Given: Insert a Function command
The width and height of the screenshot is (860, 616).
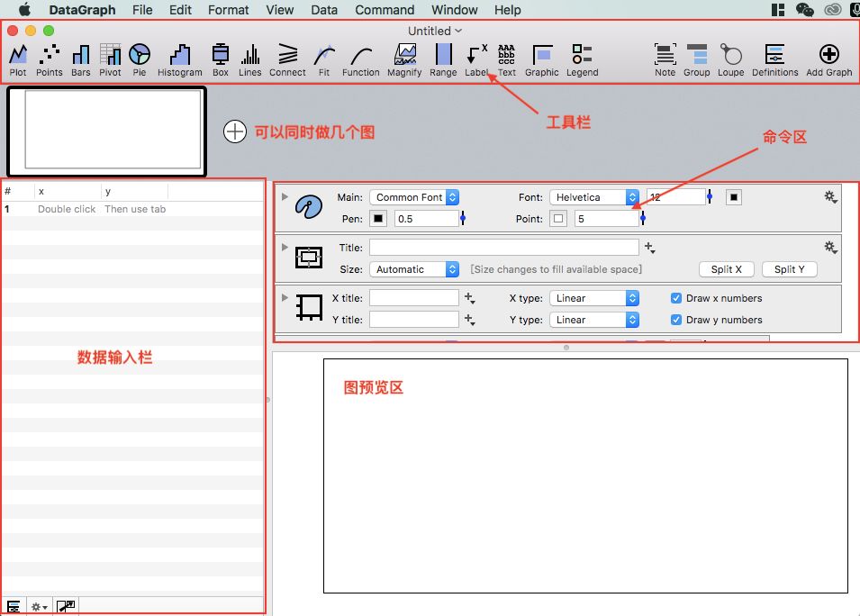Looking at the screenshot, I should [x=361, y=59].
